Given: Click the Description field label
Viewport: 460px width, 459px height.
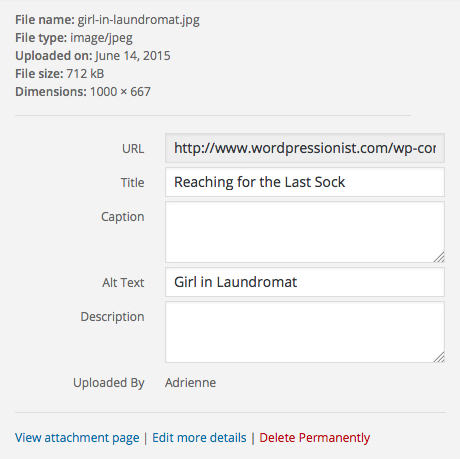Looking at the screenshot, I should 112,317.
